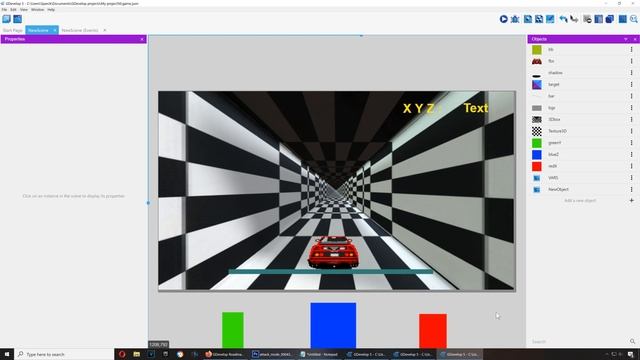Open options menu for Texture3D object

pyautogui.click(x=631, y=131)
